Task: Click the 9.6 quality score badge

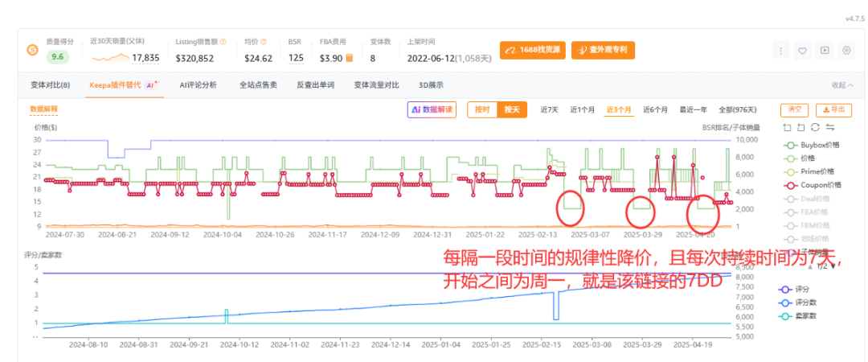Action: [x=58, y=56]
